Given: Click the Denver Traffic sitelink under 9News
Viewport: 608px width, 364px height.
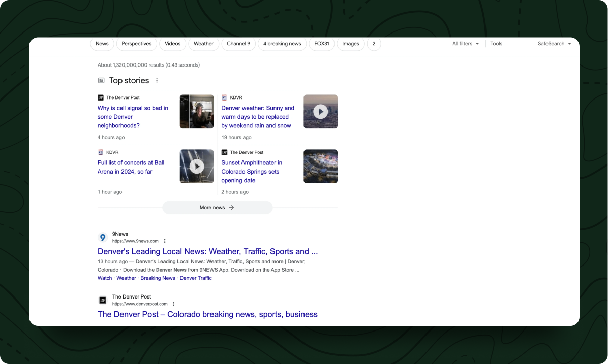Looking at the screenshot, I should click(x=195, y=278).
